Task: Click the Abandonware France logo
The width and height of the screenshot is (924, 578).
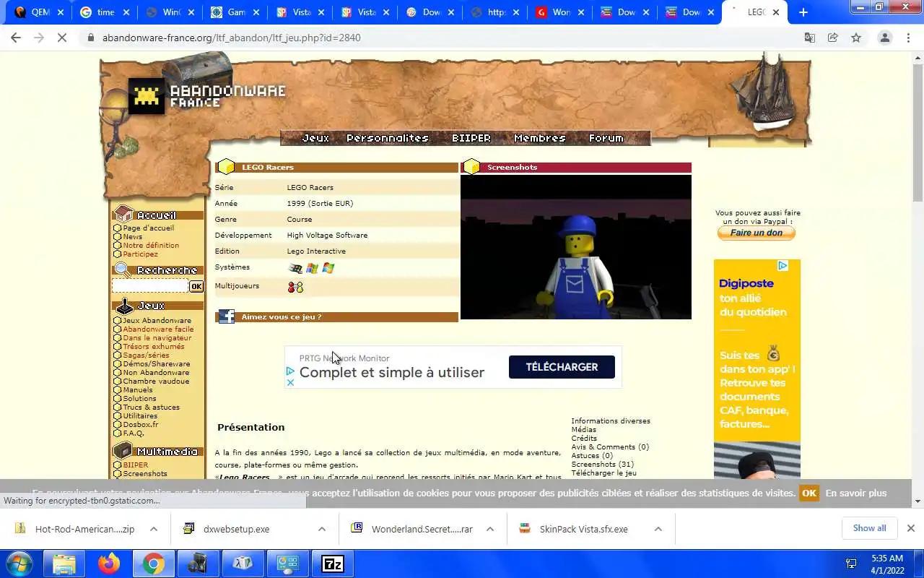Action: (x=208, y=95)
